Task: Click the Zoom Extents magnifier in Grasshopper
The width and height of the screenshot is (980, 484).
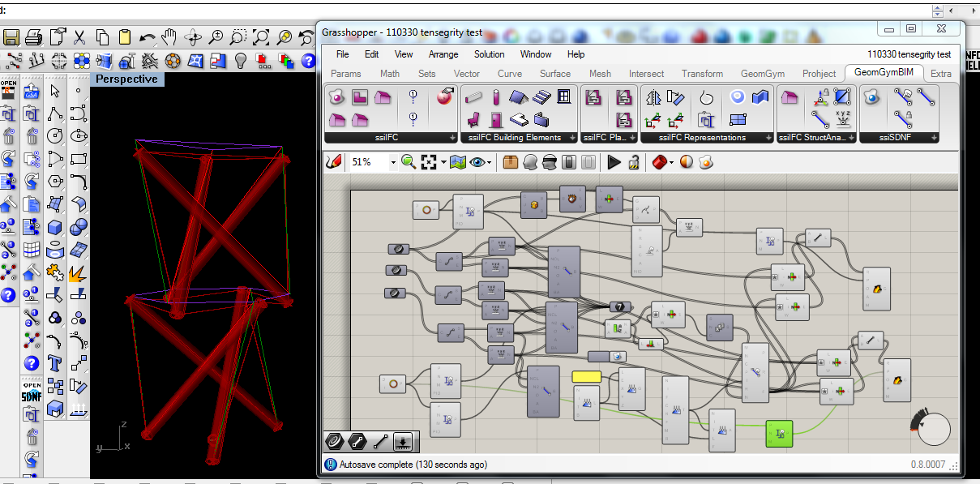Action: (x=408, y=162)
